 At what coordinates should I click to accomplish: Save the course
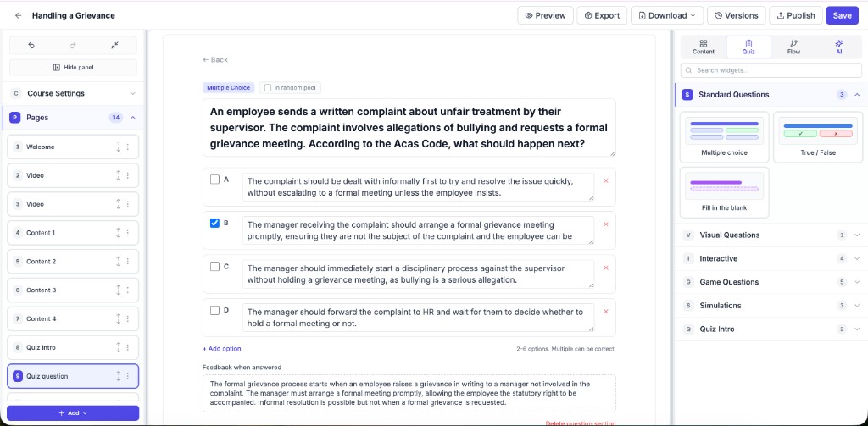[x=842, y=15]
